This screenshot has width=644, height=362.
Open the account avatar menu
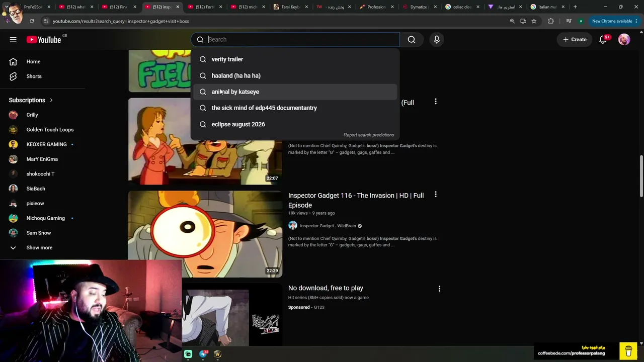[624, 40]
